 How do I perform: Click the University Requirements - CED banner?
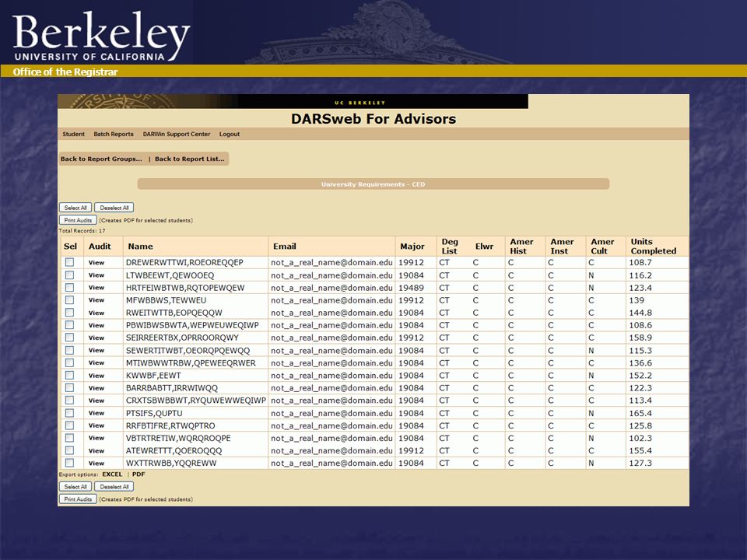[x=373, y=184]
